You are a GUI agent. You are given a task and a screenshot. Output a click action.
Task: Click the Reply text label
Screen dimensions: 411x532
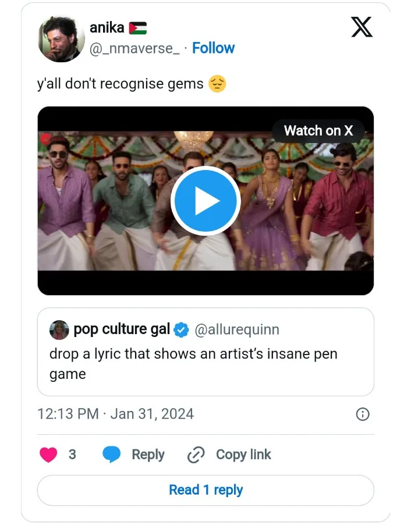(x=148, y=455)
